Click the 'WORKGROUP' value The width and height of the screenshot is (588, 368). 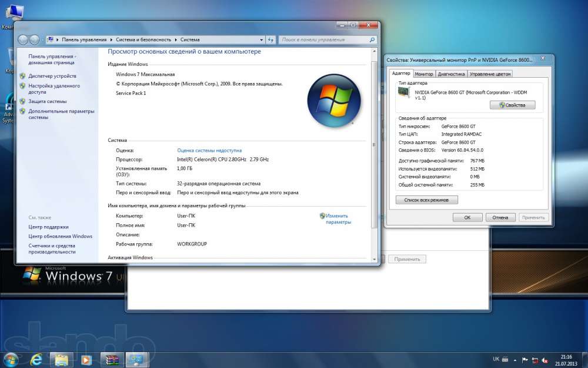click(192, 244)
